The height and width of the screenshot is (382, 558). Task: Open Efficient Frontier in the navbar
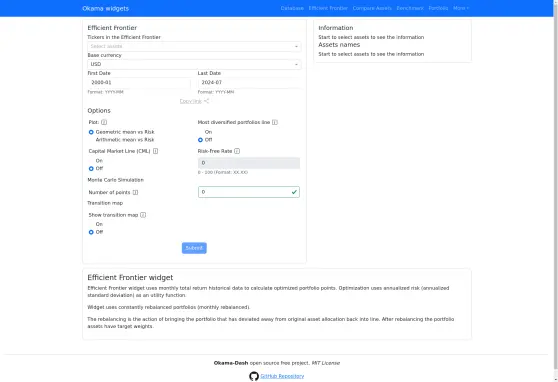coord(328,8)
